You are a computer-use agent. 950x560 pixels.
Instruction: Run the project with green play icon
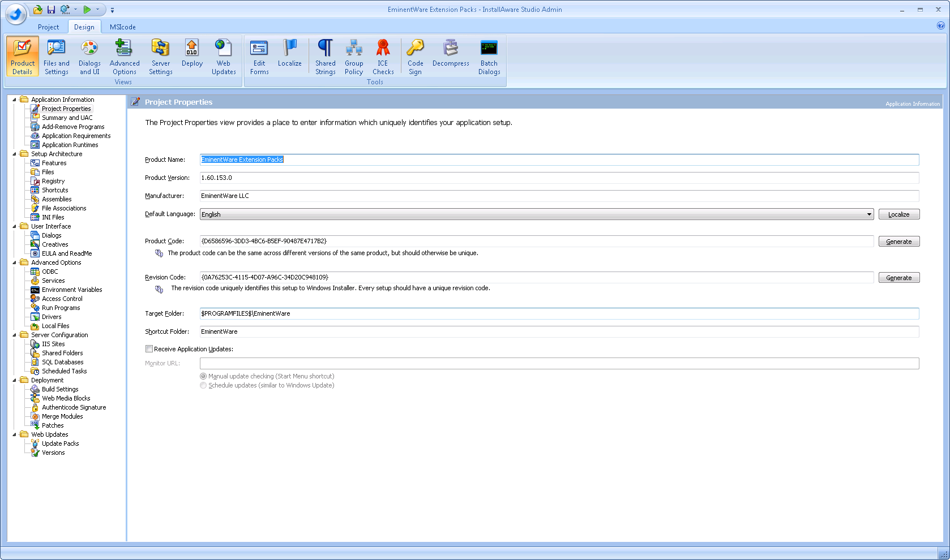point(87,10)
